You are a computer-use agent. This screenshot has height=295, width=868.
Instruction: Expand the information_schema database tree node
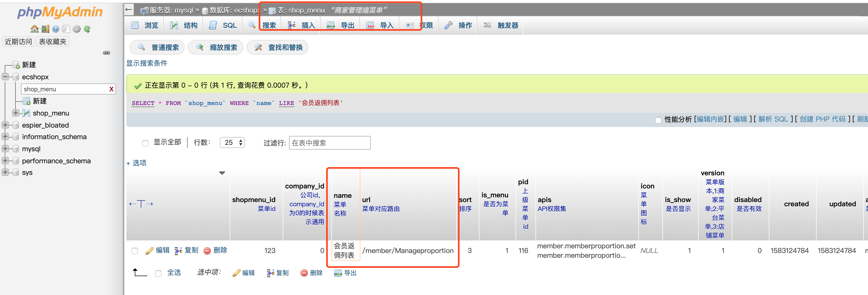coord(6,137)
